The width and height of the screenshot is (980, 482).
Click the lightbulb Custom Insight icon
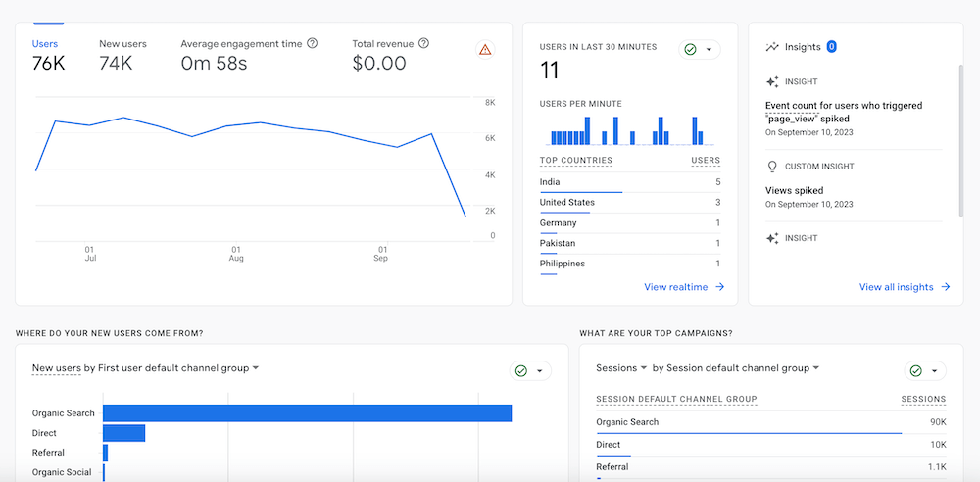[x=772, y=167]
